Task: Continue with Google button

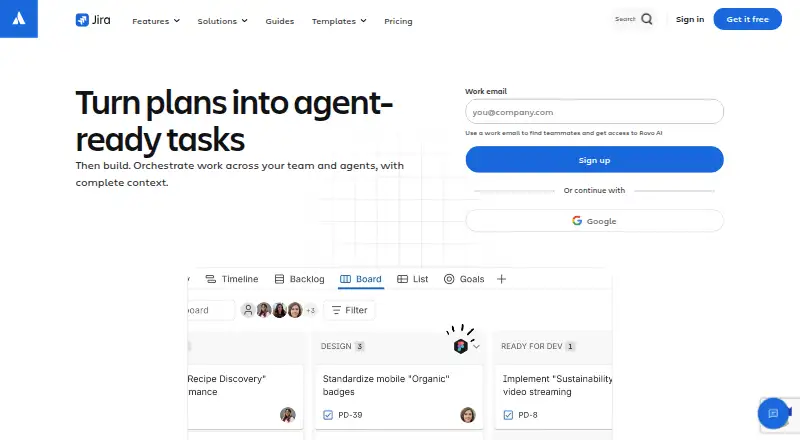Action: (594, 221)
